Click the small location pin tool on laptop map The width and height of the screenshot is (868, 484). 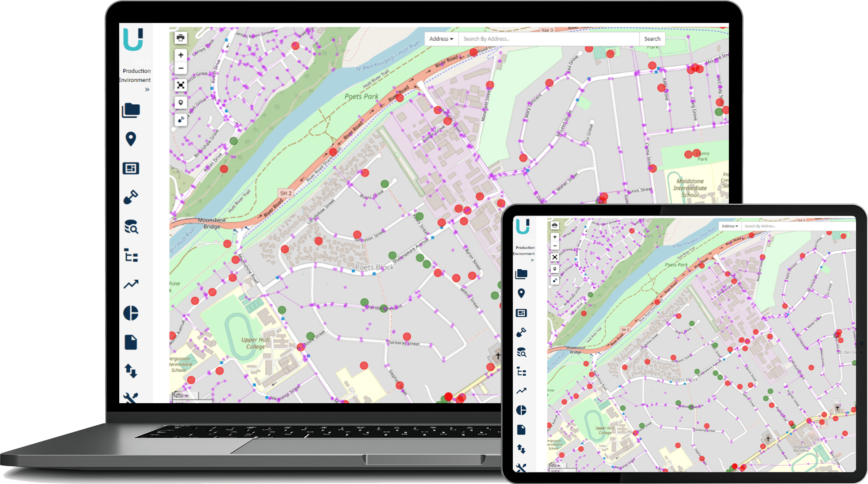click(181, 102)
